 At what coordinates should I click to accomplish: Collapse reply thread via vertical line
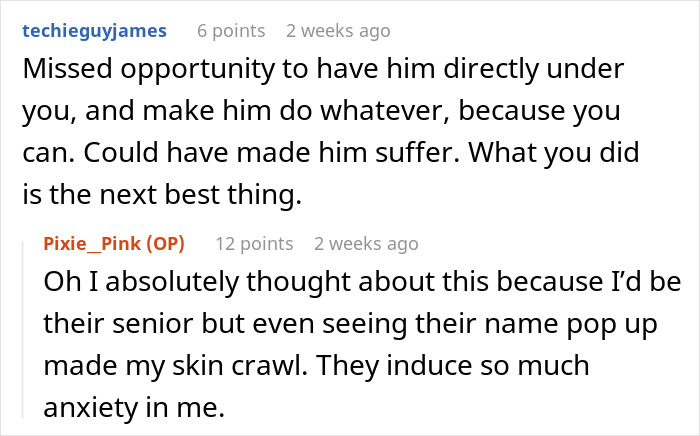pyautogui.click(x=23, y=330)
